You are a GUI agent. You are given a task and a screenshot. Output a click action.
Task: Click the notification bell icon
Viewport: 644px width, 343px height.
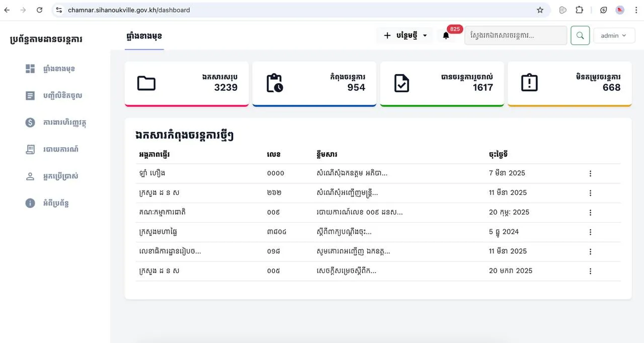[446, 36]
